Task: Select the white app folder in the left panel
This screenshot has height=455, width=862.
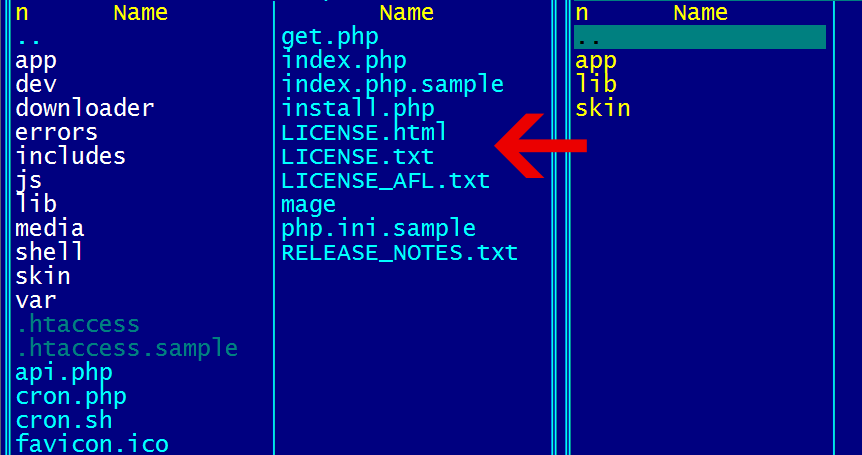Action: (36, 60)
